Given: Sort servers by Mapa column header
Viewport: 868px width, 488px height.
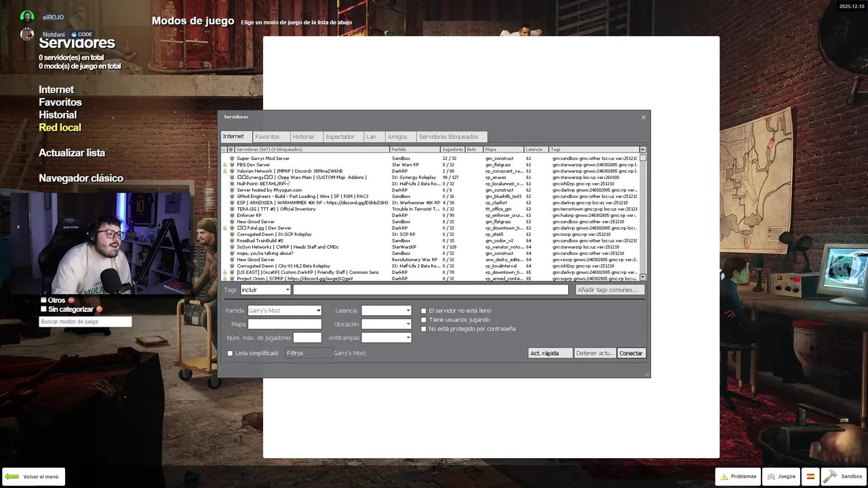Looking at the screenshot, I should [x=502, y=149].
